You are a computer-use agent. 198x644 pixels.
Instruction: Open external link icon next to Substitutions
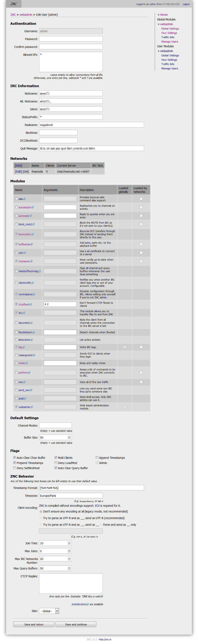88,605
